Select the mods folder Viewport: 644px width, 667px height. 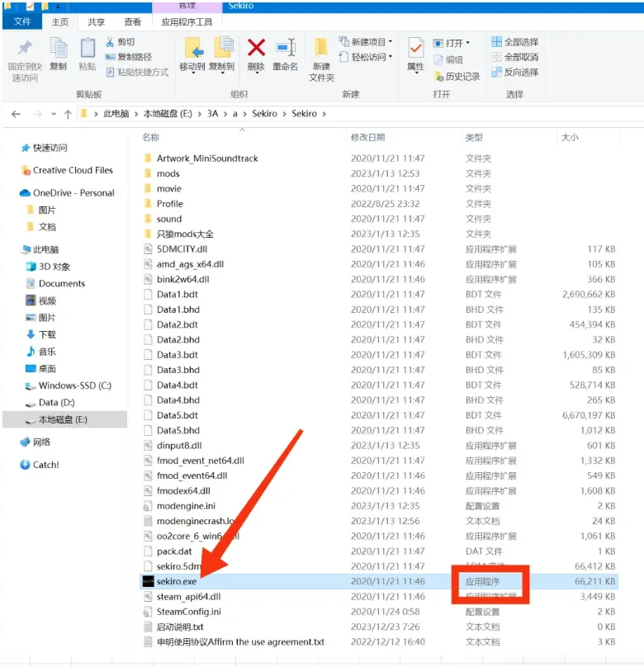168,173
